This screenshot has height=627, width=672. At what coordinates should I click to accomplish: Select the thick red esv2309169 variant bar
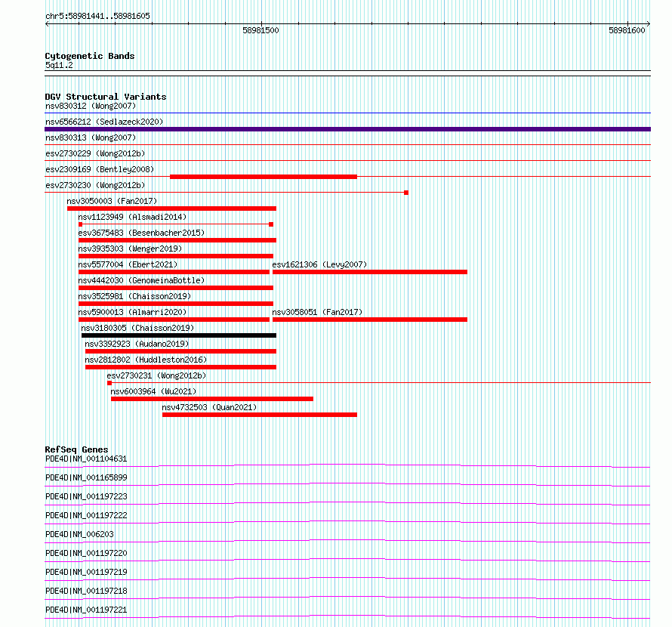[264, 177]
